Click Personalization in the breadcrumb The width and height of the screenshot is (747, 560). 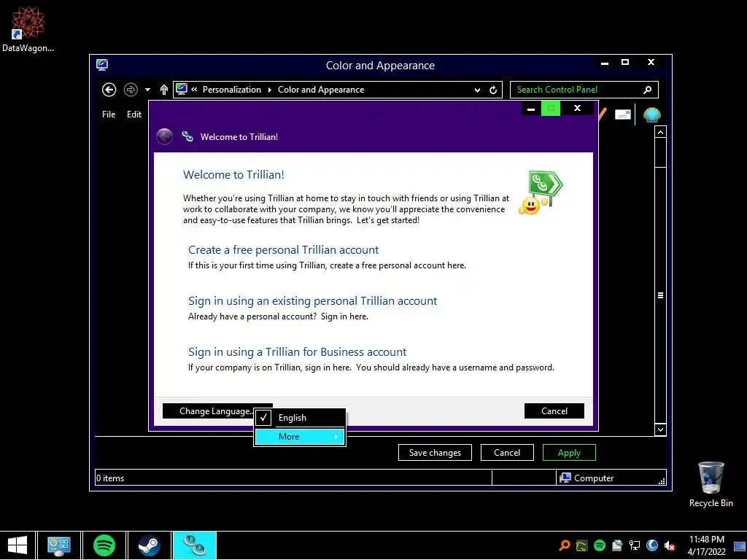[x=231, y=90]
